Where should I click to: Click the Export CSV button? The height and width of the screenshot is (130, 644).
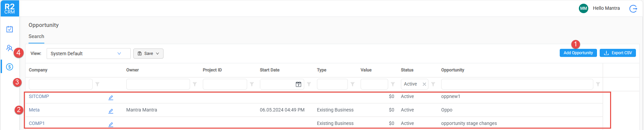click(x=618, y=53)
